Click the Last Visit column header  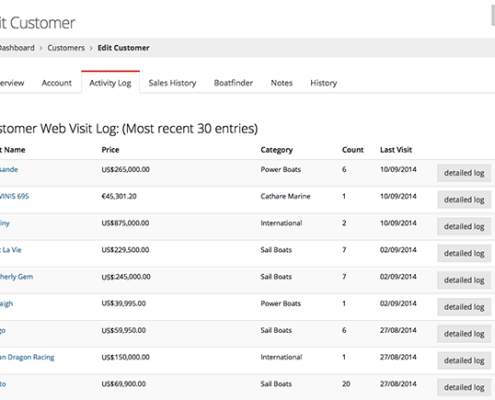[x=396, y=150]
